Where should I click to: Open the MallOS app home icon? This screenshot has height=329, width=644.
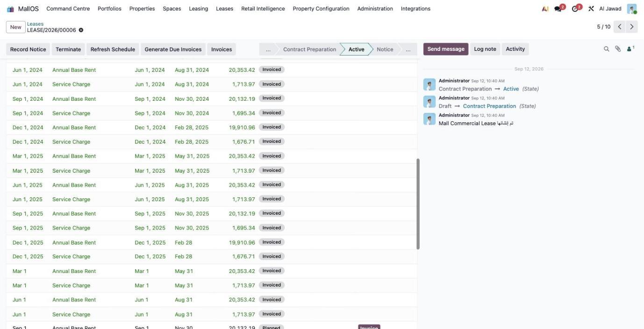pyautogui.click(x=10, y=9)
